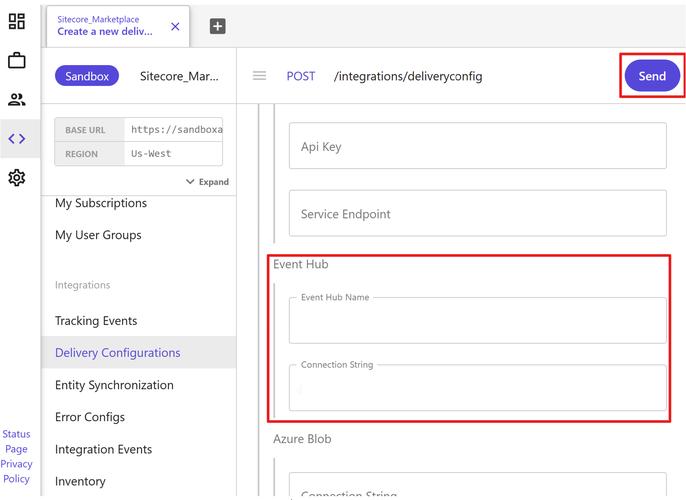The image size is (686, 500).
Task: Click the Service Endpoint input field
Action: tap(477, 214)
